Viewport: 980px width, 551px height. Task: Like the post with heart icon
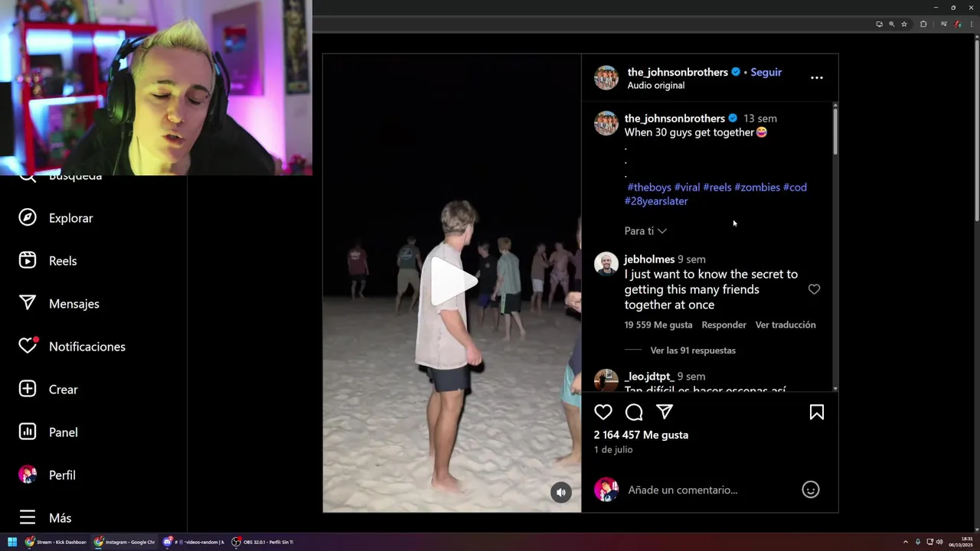pos(603,412)
